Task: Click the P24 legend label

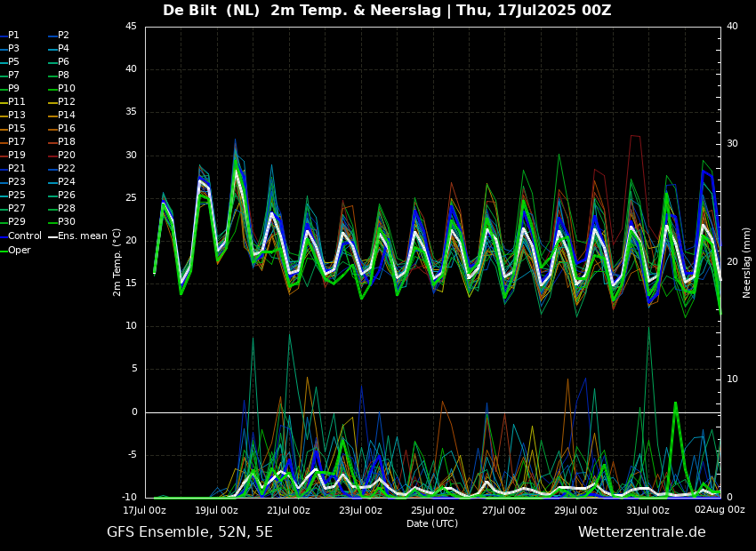Action: click(67, 182)
